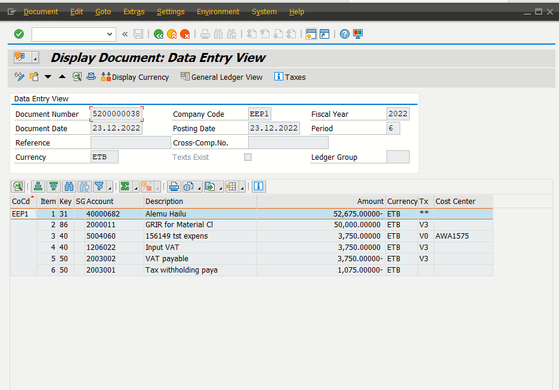
Task: Open the Extras menu
Action: pos(134,12)
